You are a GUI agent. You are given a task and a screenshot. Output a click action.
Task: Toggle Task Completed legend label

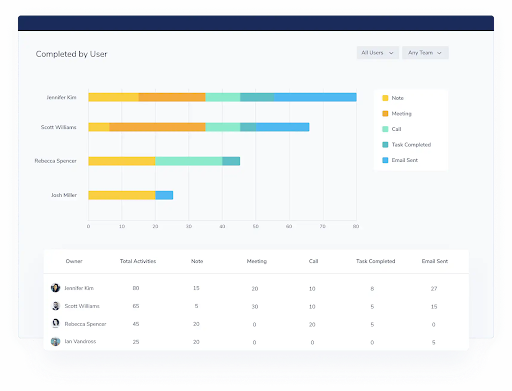click(x=411, y=145)
